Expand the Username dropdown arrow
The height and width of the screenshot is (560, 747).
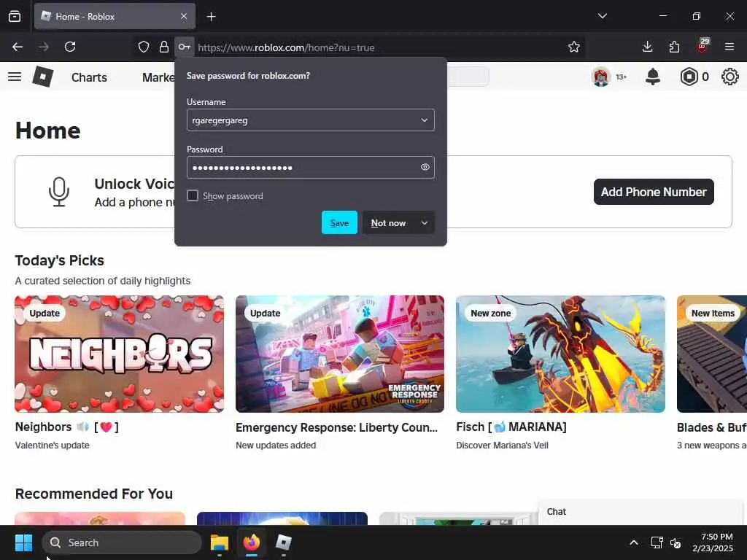(x=424, y=120)
